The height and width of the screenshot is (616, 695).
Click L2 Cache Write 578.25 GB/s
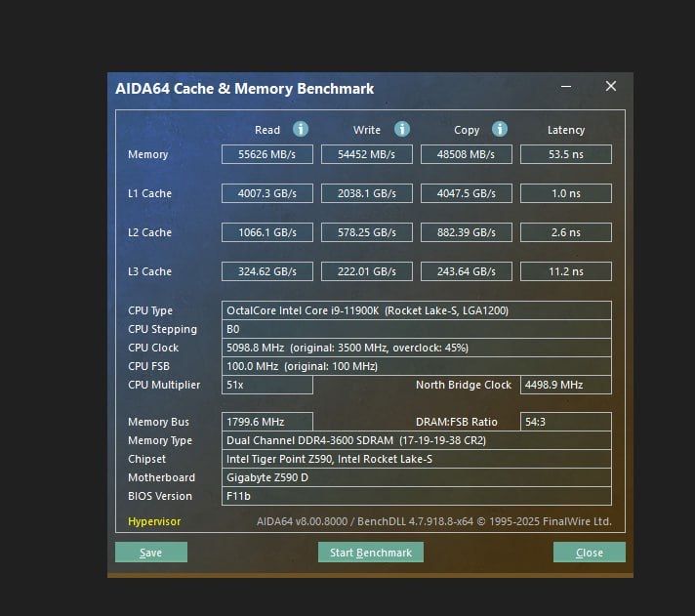pyautogui.click(x=367, y=232)
